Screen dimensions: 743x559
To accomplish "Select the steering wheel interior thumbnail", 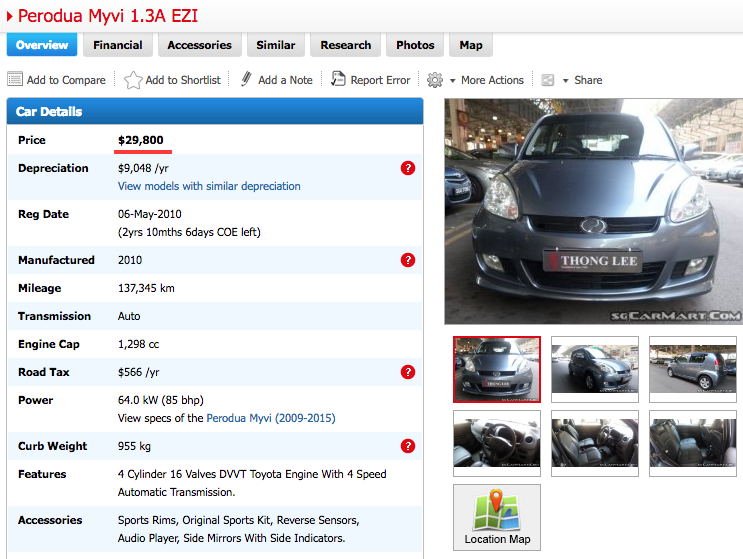I will [x=497, y=443].
